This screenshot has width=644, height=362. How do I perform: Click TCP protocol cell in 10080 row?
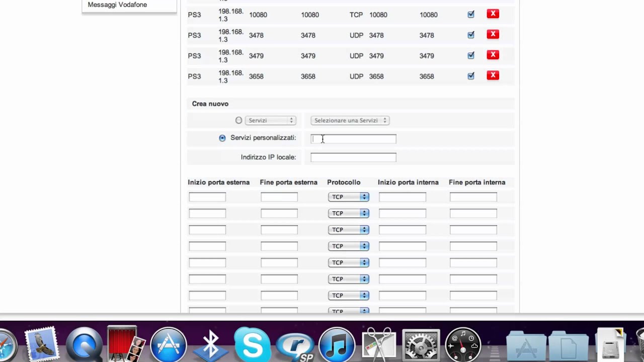pyautogui.click(x=356, y=15)
